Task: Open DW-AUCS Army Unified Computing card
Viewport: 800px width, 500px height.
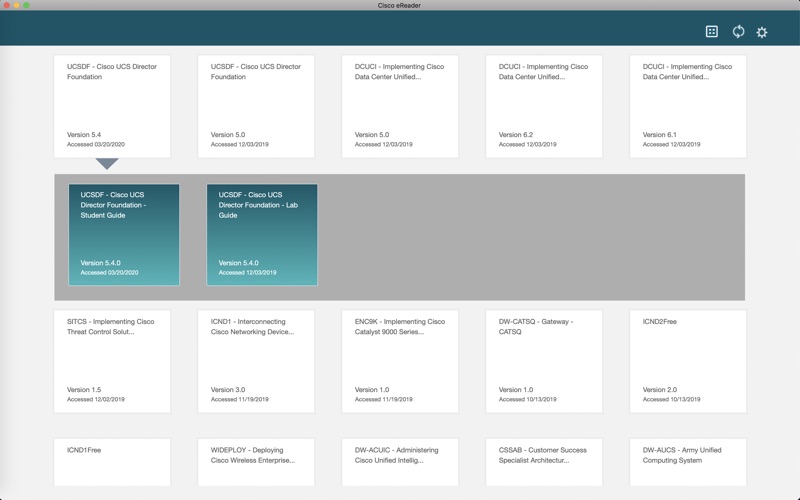Action: pyautogui.click(x=688, y=462)
